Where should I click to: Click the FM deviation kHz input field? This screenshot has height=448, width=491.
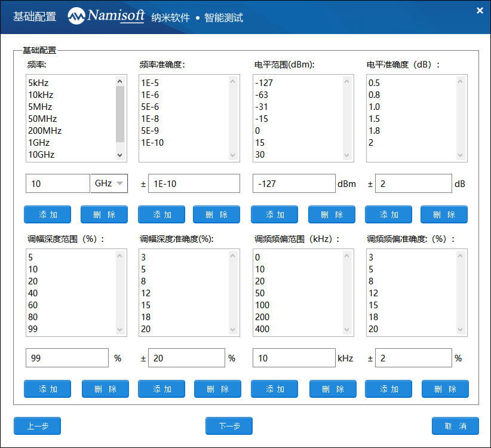293,358
